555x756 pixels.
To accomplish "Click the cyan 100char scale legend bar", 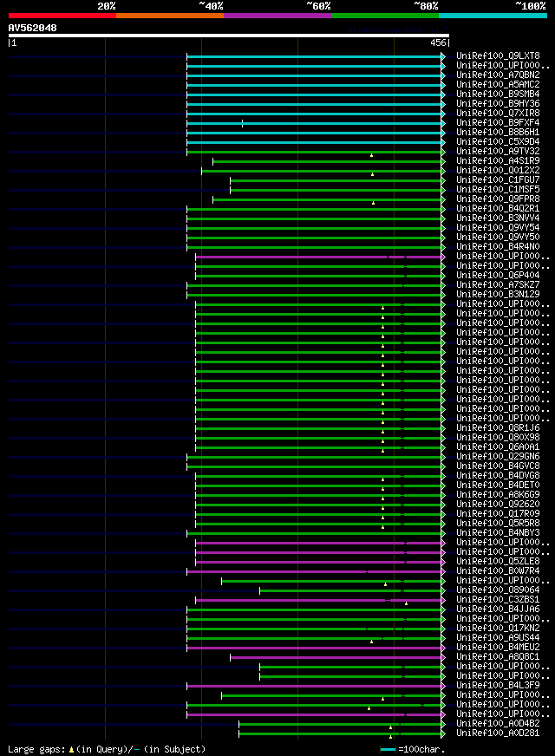I will 388,750.
